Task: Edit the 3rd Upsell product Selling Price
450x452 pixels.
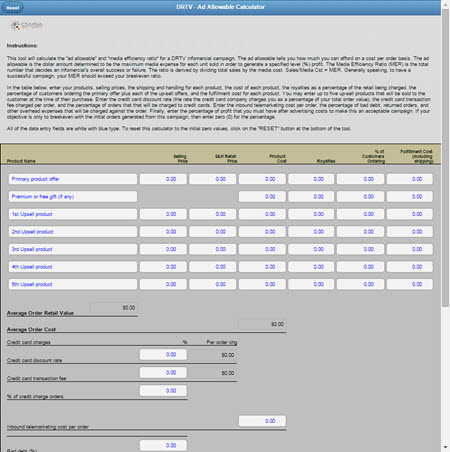Action: [x=163, y=249]
